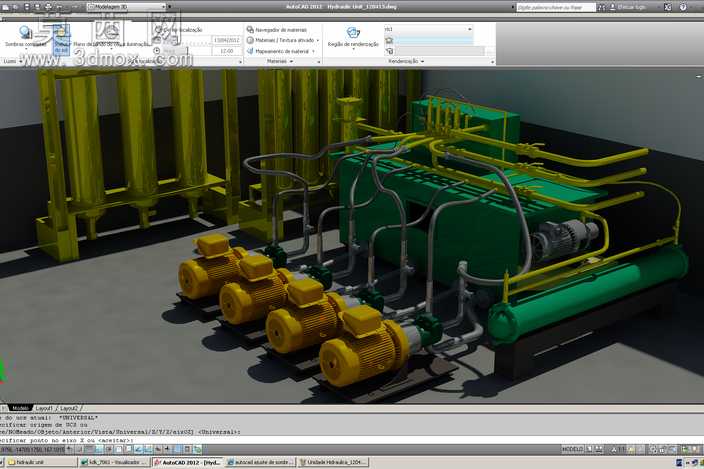Viewport: 704px width, 469px height.
Task: Open the Navegador de materiais browser
Action: pos(277,30)
